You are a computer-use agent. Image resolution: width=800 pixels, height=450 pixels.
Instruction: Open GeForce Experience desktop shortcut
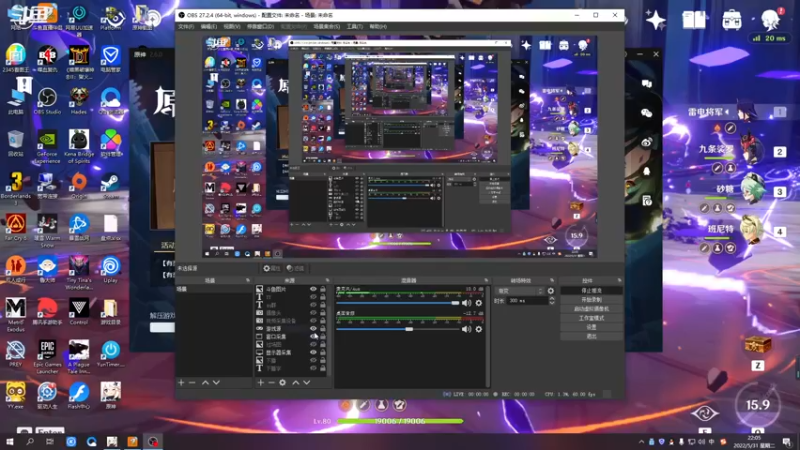[47, 147]
